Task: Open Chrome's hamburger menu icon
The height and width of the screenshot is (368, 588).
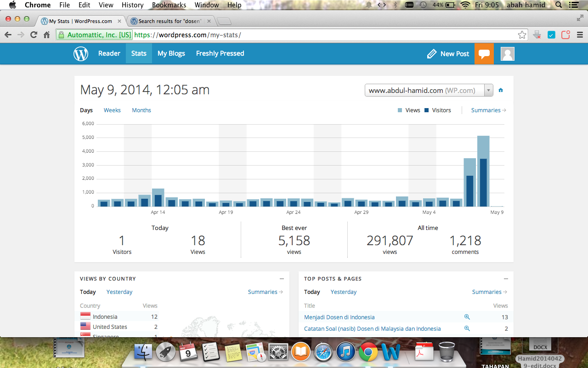Action: pyautogui.click(x=580, y=35)
